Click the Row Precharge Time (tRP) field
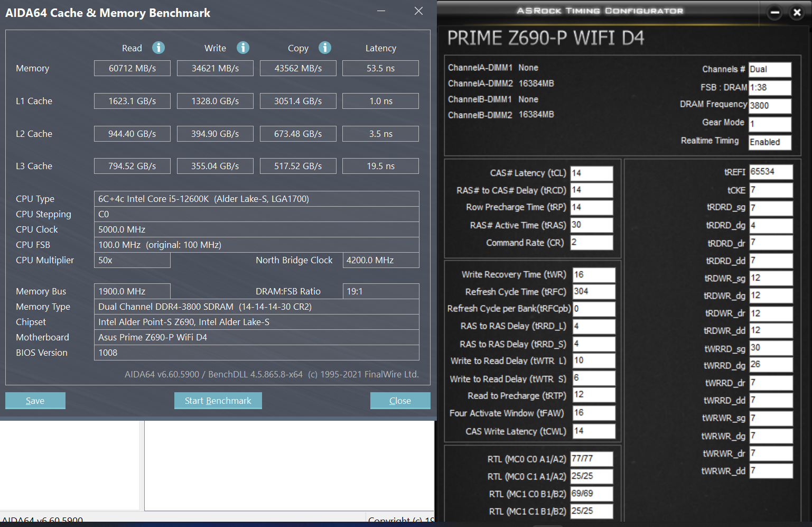This screenshot has width=812, height=527. tap(592, 207)
